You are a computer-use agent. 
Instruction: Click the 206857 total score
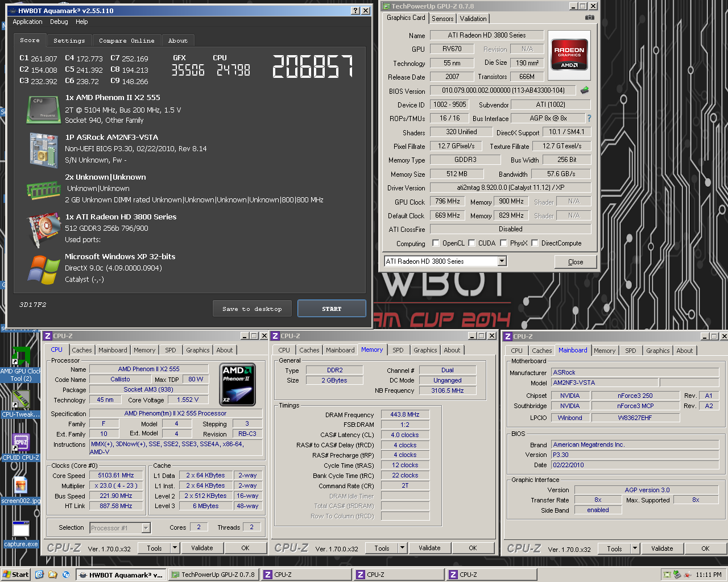(313, 66)
